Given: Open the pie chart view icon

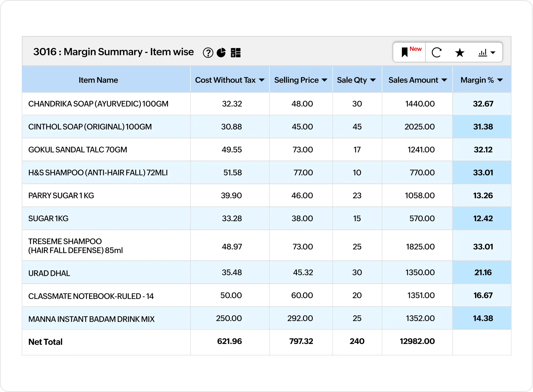Looking at the screenshot, I should (x=221, y=52).
